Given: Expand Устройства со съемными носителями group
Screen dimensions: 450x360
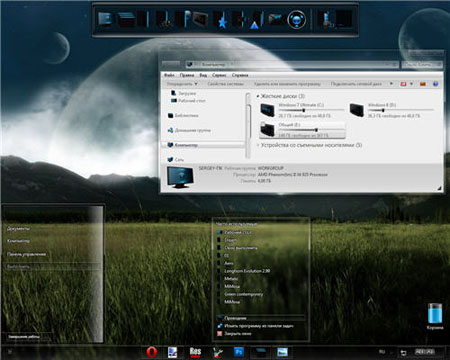Looking at the screenshot, I should [258, 145].
